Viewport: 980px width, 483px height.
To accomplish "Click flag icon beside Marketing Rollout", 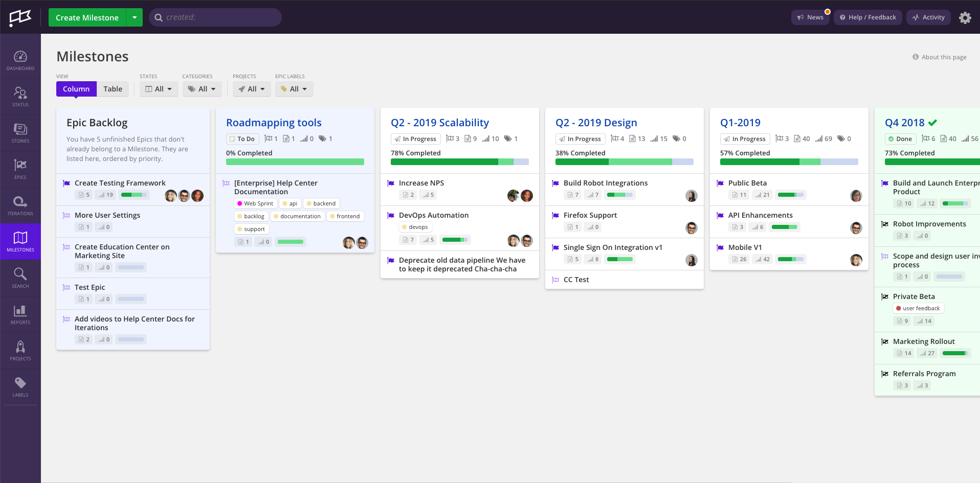I will tap(885, 341).
